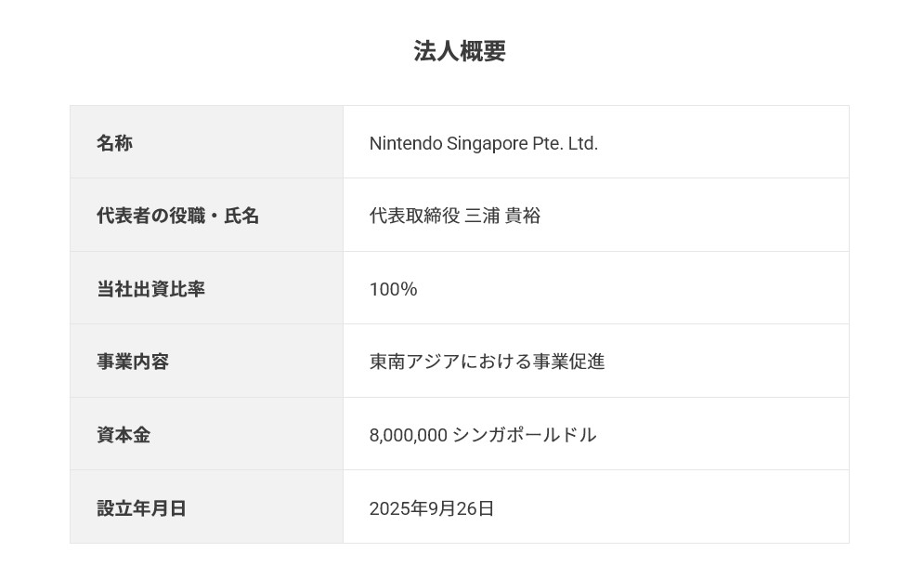
Task: Select the 代表者の役職・氏名 label
Action: pos(177,216)
